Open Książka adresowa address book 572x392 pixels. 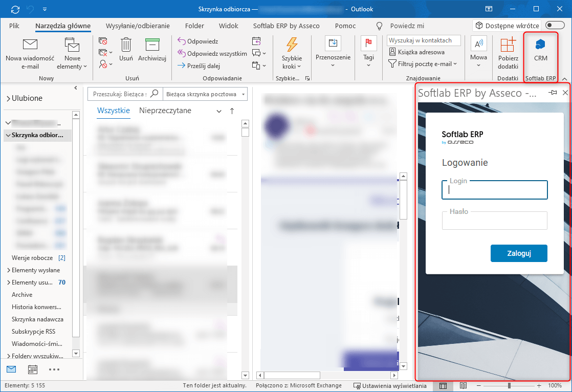tap(417, 52)
